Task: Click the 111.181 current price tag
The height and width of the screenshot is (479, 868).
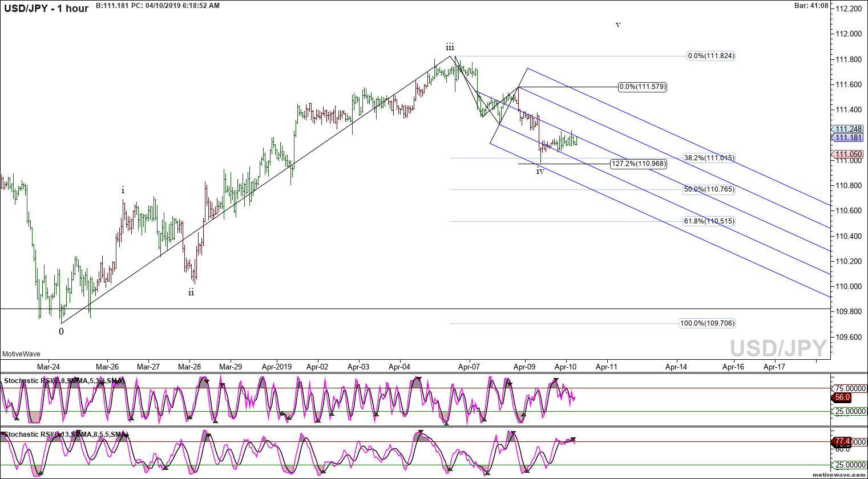Action: tap(849, 138)
